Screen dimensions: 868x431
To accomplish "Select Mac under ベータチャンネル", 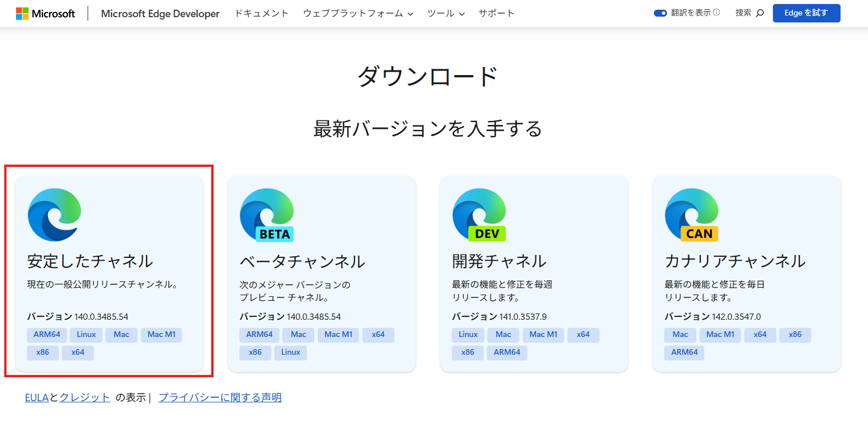I will 298,335.
